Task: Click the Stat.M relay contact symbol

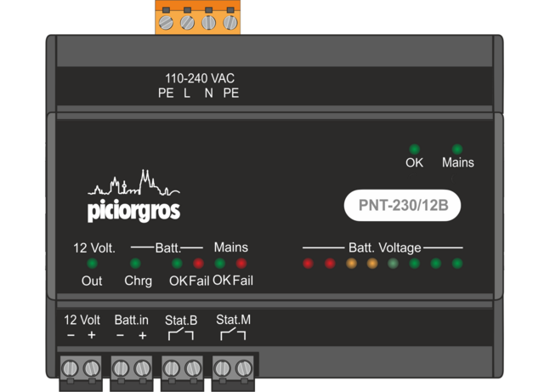Action: (233, 336)
